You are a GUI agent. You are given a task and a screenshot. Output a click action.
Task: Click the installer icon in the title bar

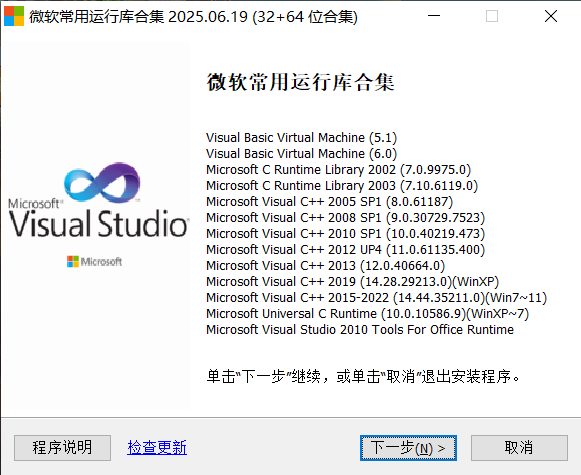(14, 16)
